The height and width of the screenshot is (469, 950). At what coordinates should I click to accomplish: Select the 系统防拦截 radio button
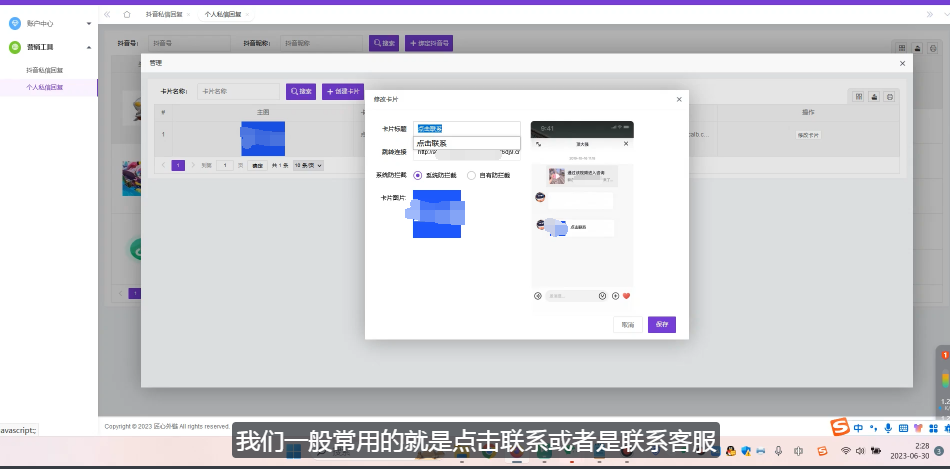(418, 175)
